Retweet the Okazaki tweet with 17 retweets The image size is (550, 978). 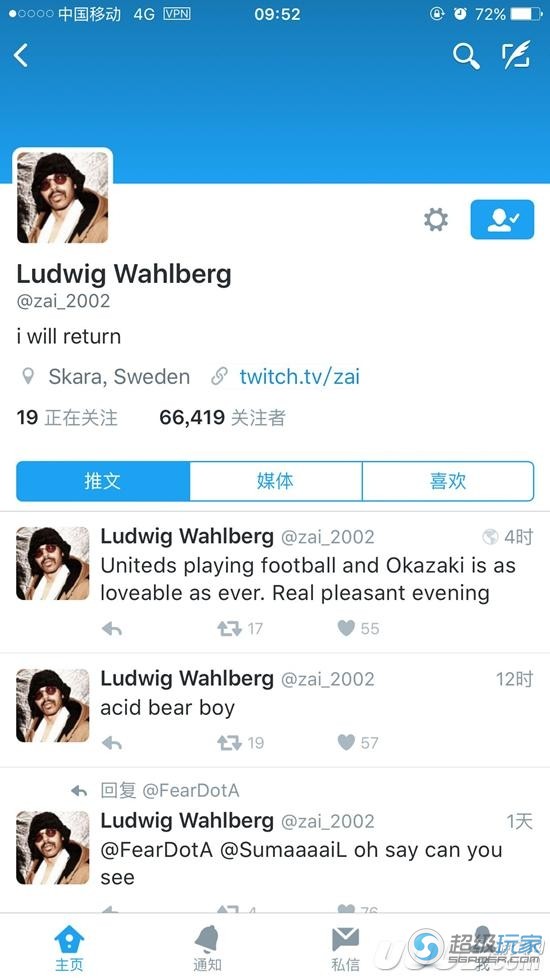point(240,629)
